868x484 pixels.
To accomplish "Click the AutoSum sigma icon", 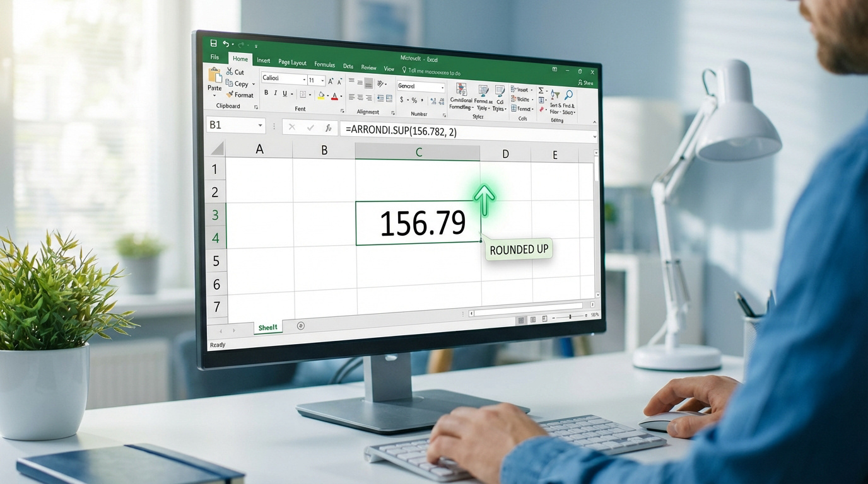I will 541,91.
